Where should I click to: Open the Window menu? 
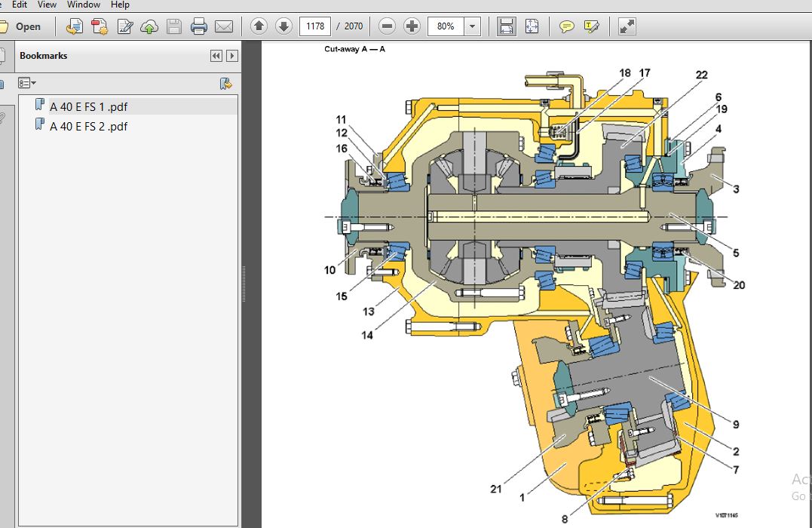pyautogui.click(x=84, y=5)
